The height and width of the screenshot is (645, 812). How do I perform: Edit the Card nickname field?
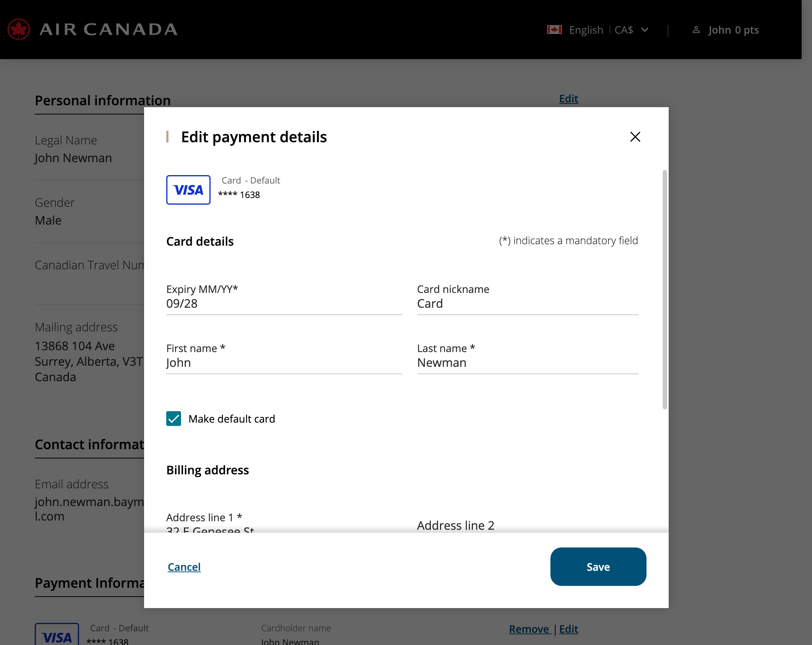pos(527,304)
